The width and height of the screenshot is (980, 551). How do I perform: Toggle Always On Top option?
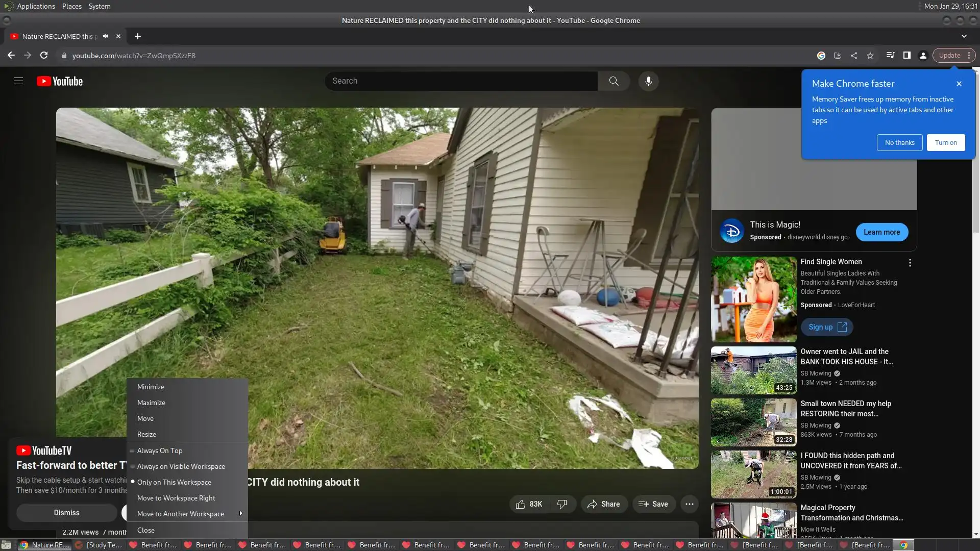coord(160,450)
